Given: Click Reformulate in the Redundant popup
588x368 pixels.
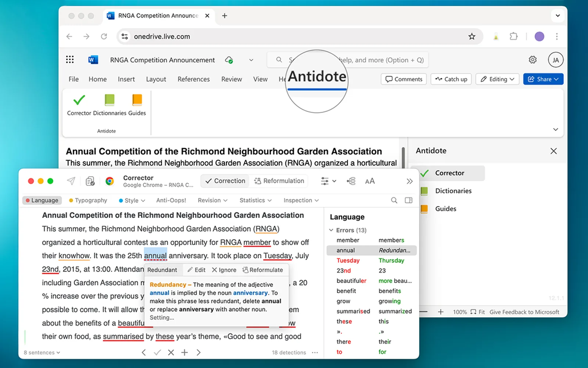Looking at the screenshot, I should point(262,270).
